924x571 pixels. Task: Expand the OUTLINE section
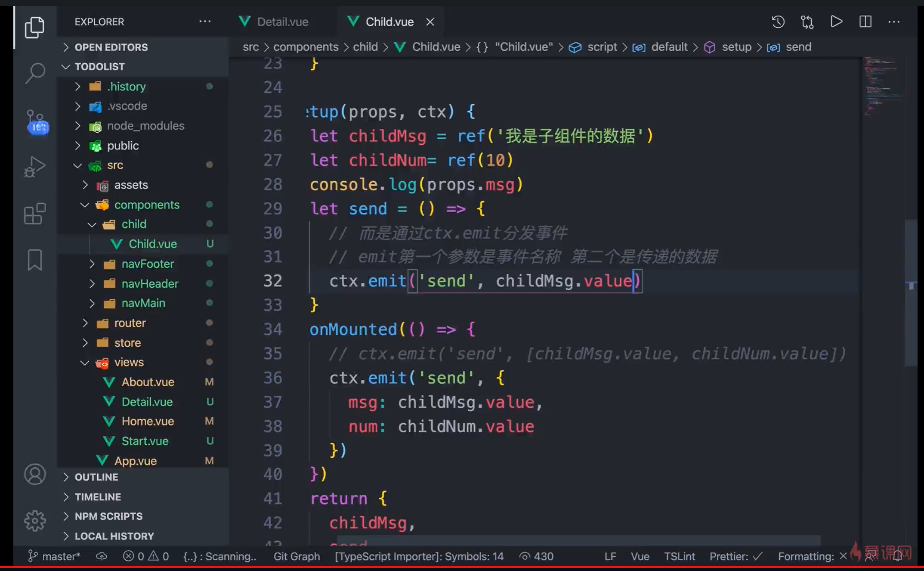(x=96, y=477)
